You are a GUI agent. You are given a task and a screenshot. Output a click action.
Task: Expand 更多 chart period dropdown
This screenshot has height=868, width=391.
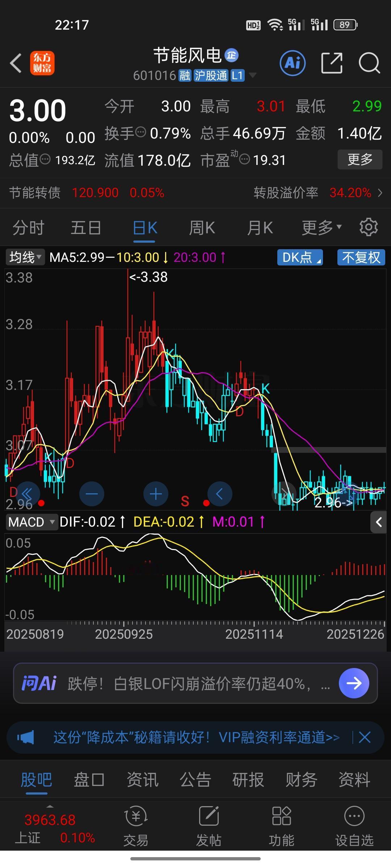pyautogui.click(x=321, y=227)
